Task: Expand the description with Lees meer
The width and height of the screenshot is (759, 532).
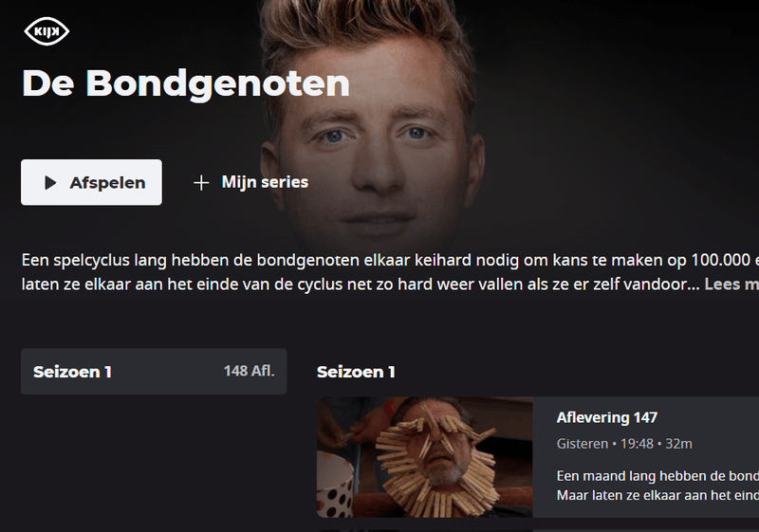Action: (x=731, y=284)
